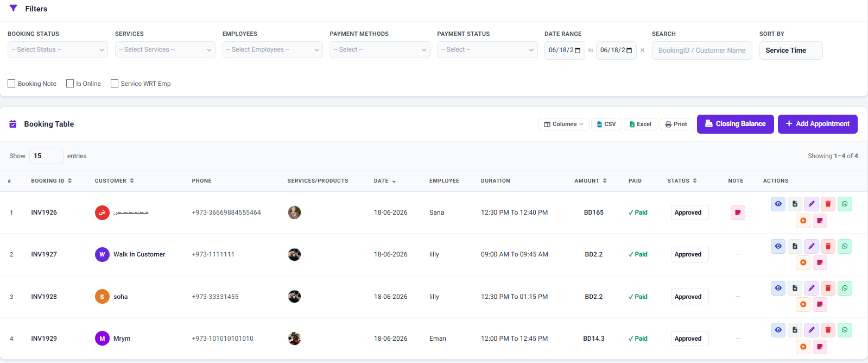Export the table as CSV

pos(606,124)
